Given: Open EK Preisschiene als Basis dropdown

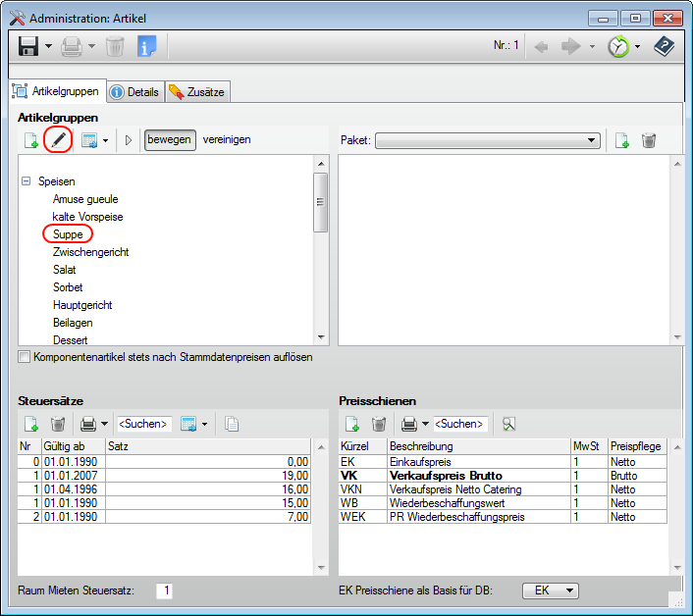Looking at the screenshot, I should 551,590.
